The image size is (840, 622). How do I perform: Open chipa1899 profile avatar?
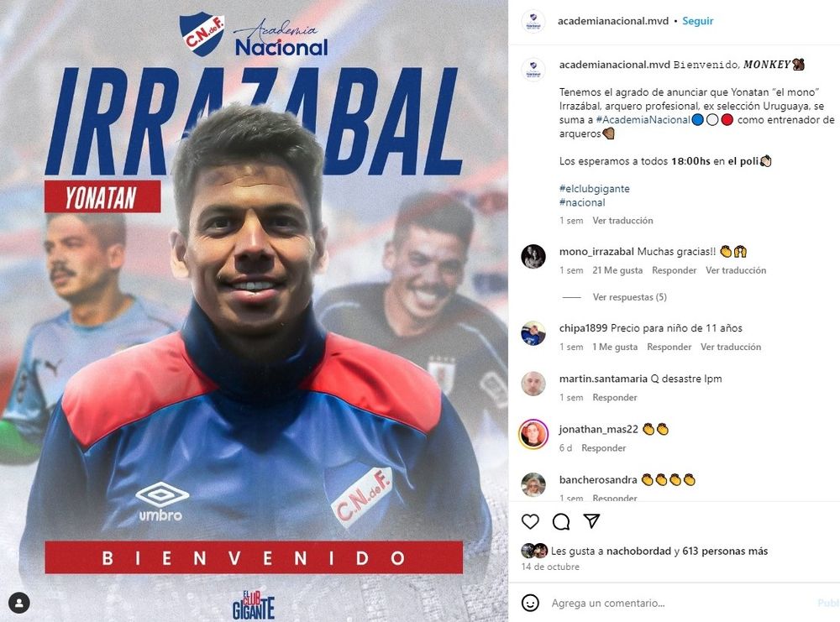pos(533,333)
